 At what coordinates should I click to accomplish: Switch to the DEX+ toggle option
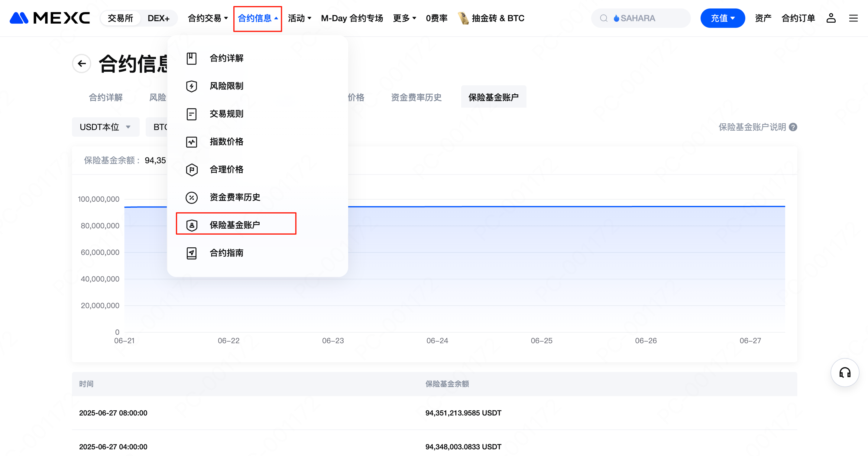point(158,18)
